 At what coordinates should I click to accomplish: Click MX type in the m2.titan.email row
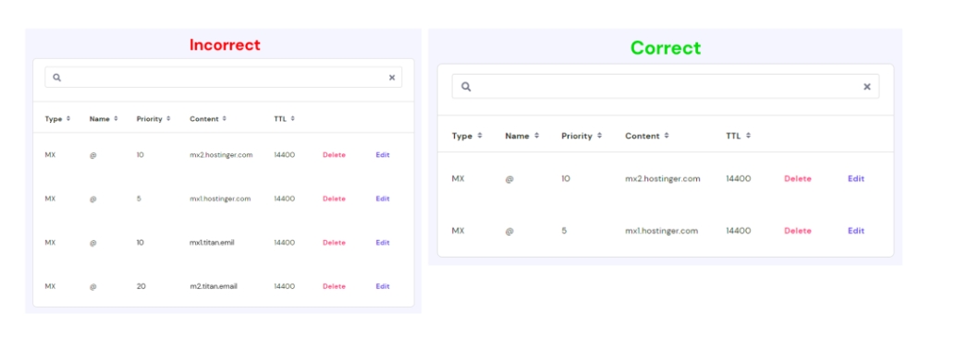tap(50, 286)
